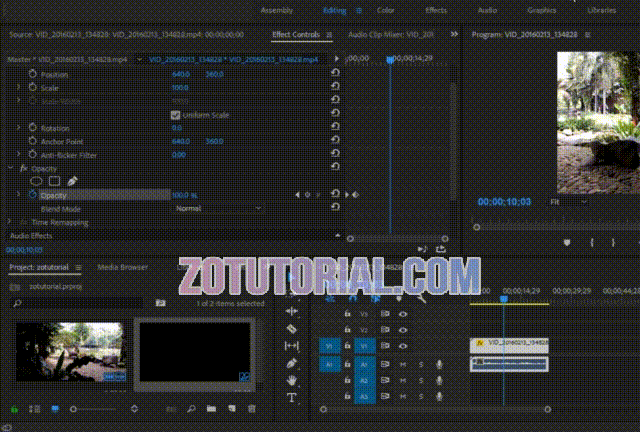Add an Opacity keyframe
This screenshot has width=640, height=432.
[307, 195]
